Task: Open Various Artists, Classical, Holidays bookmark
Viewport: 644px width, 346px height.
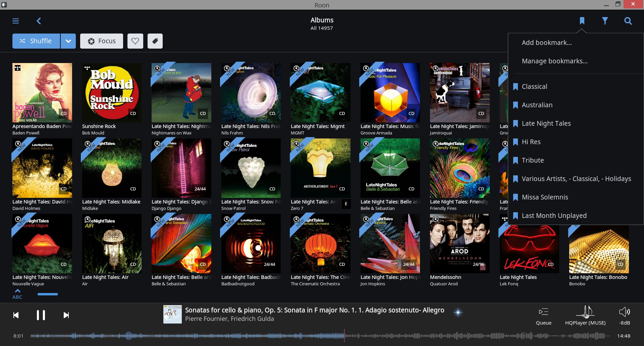Action: pyautogui.click(x=575, y=179)
